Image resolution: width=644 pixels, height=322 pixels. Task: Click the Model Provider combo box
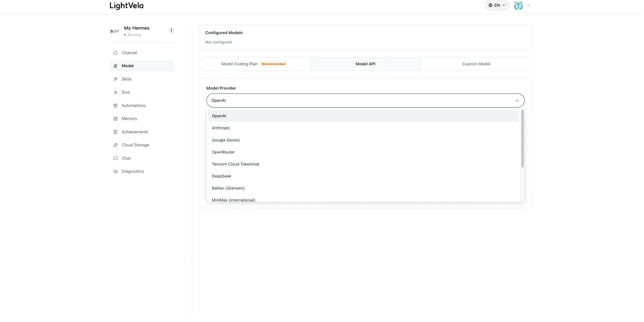click(365, 100)
